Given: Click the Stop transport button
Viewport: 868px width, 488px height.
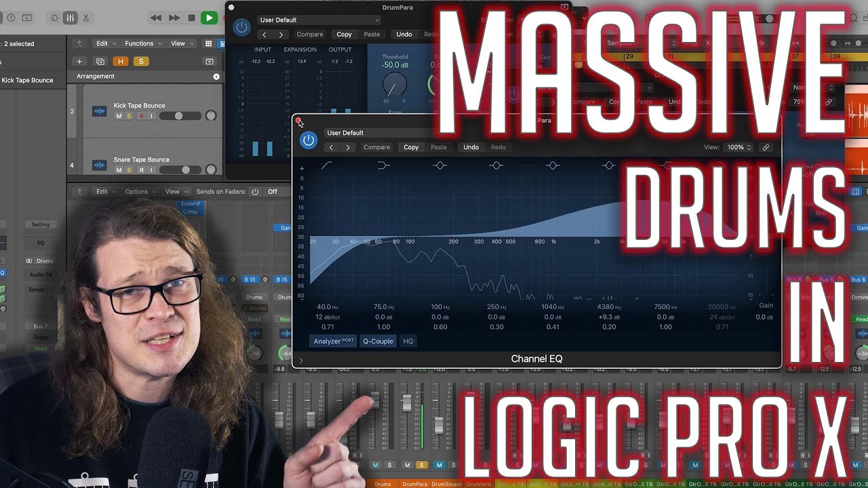Looking at the screenshot, I should (x=192, y=18).
